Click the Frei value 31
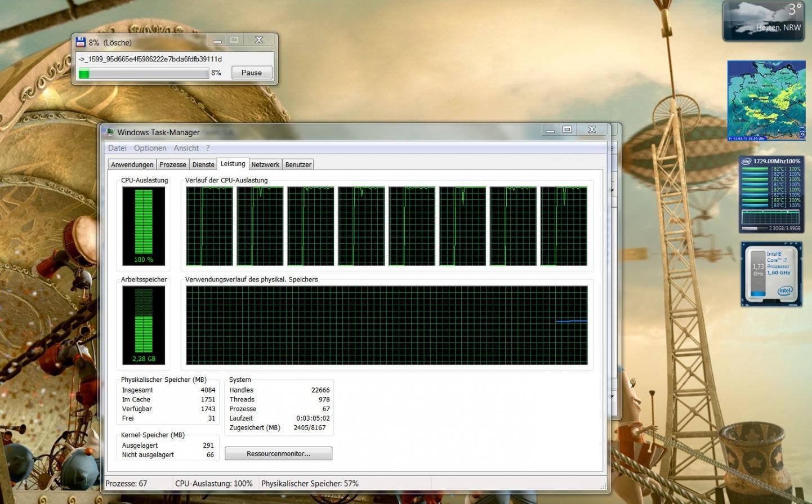The height and width of the screenshot is (504, 812). (212, 418)
